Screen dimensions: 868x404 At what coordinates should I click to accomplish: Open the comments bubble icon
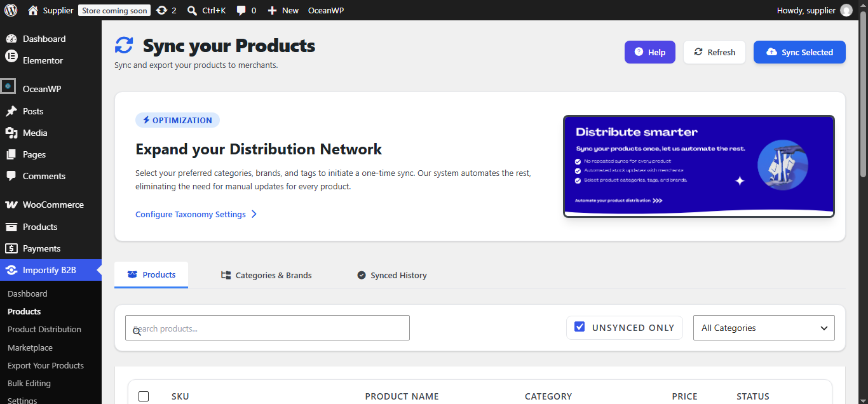[241, 10]
